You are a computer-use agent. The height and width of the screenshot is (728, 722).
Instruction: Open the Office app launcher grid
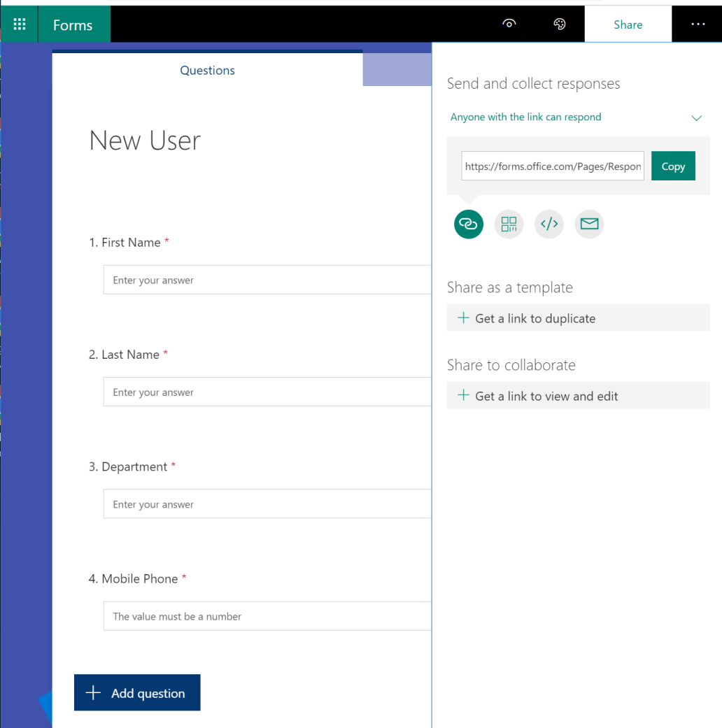coord(18,23)
